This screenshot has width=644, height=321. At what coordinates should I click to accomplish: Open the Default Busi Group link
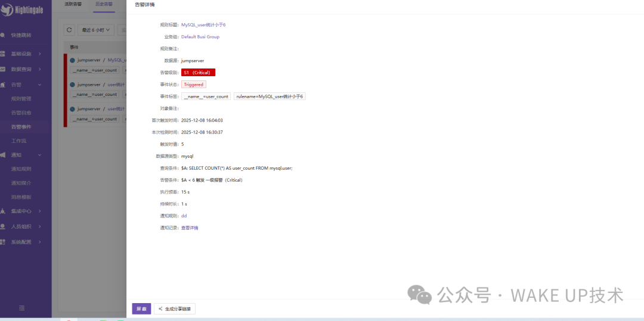[x=200, y=37]
